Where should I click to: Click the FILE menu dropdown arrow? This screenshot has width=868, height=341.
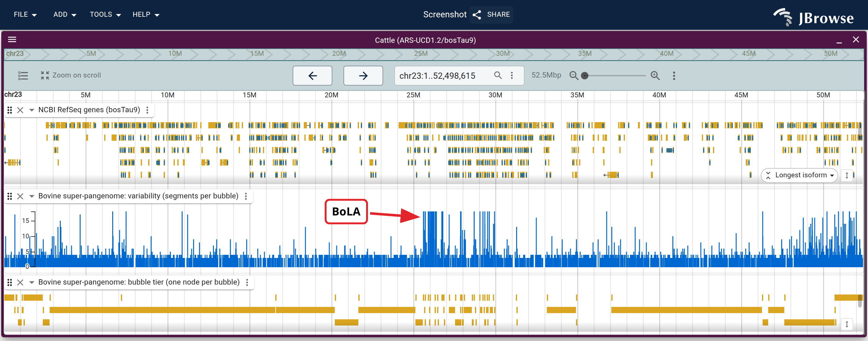(34, 15)
